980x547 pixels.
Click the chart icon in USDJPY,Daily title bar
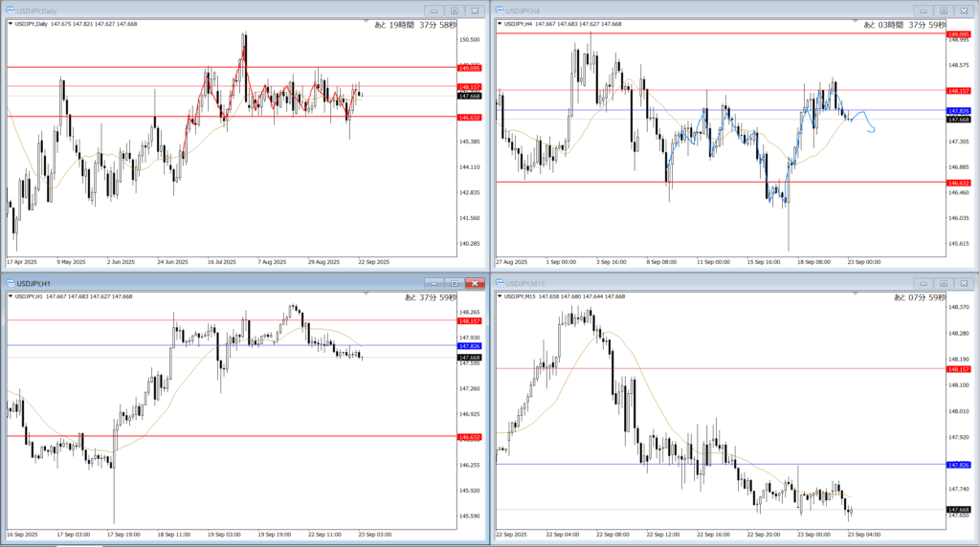(10, 10)
